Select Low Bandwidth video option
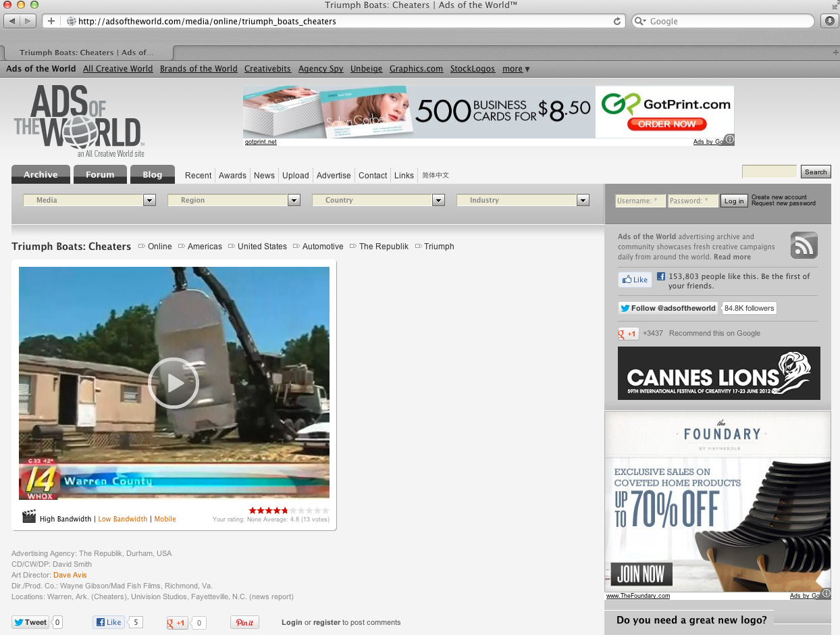 click(122, 519)
